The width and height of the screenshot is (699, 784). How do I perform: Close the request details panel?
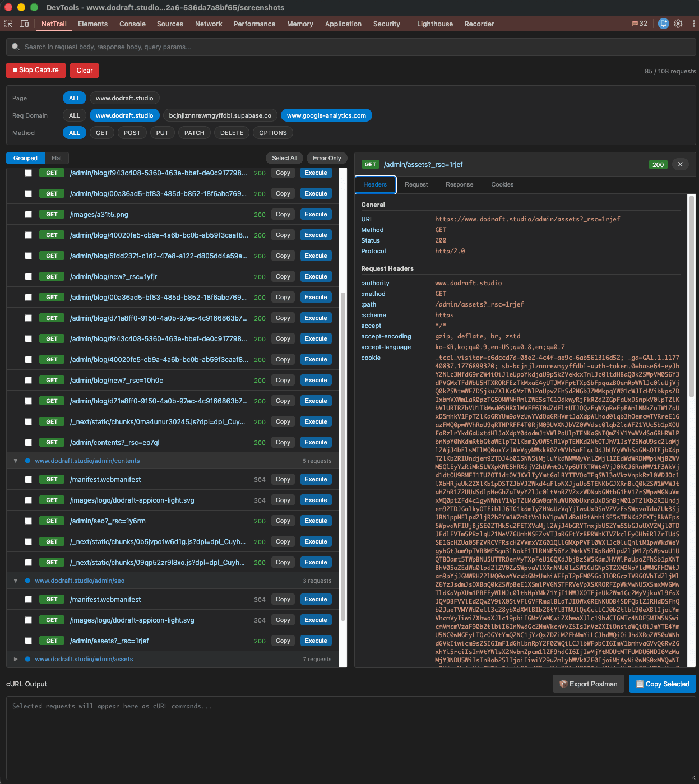[680, 164]
